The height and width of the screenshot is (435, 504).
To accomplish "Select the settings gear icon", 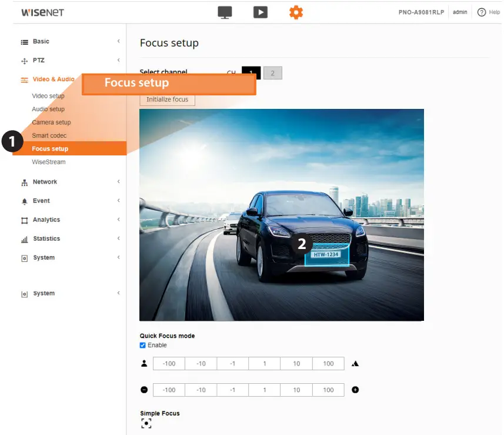I will (296, 12).
